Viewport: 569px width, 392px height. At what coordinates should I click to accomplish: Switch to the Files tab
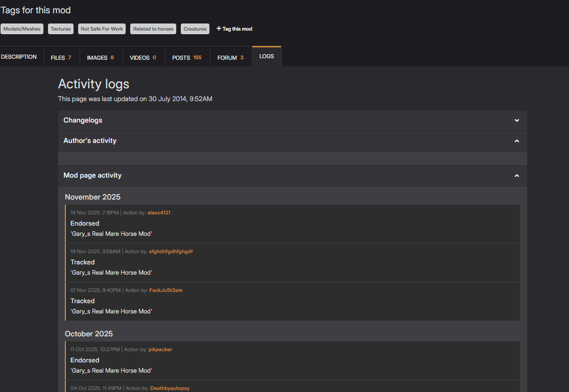pyautogui.click(x=61, y=57)
